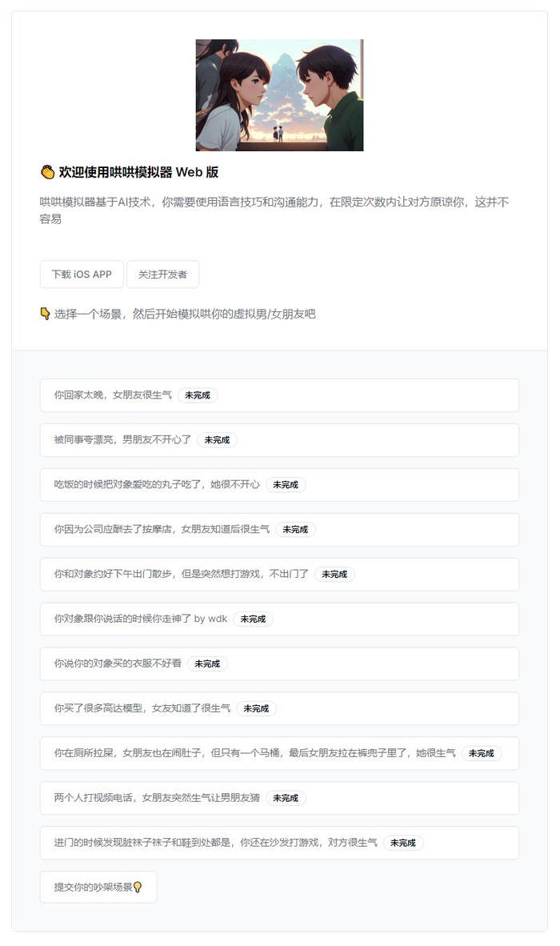Open the scenario about eating partner's favorite 丸子

(x=280, y=484)
